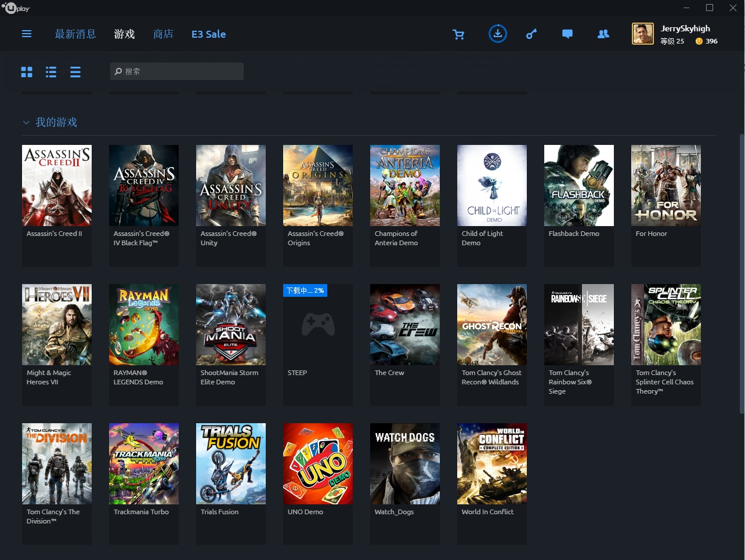The width and height of the screenshot is (745, 560).
Task: Click the 'Trials Fusion' title text
Action: [x=219, y=512]
